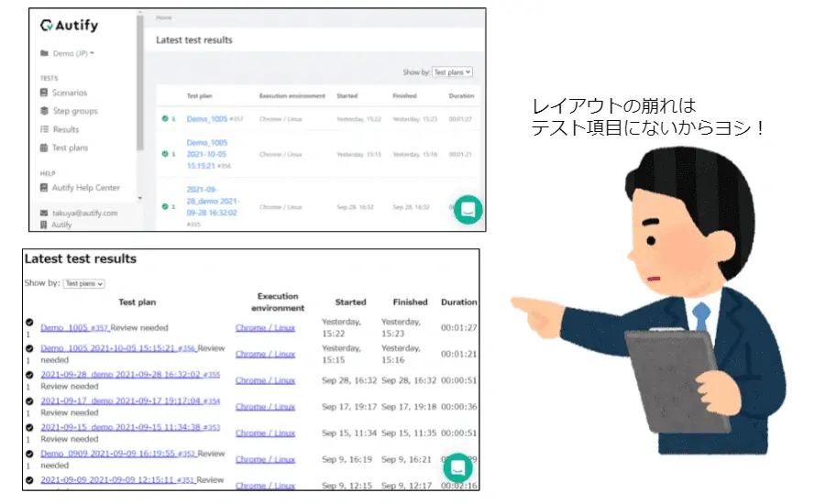Click Chrome / Linux link in the Sep 28 row
This screenshot has width=826, height=504.
coord(266,380)
